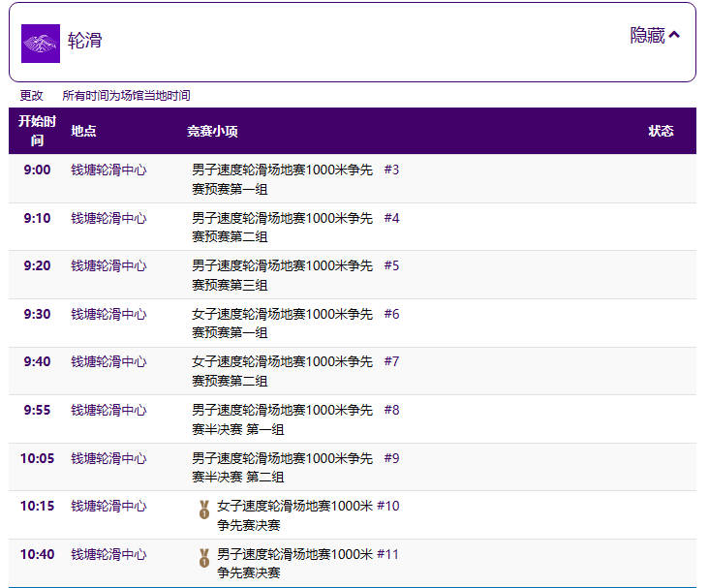Open event 男子1000米争先赛半决赛 第二组

pos(283,468)
